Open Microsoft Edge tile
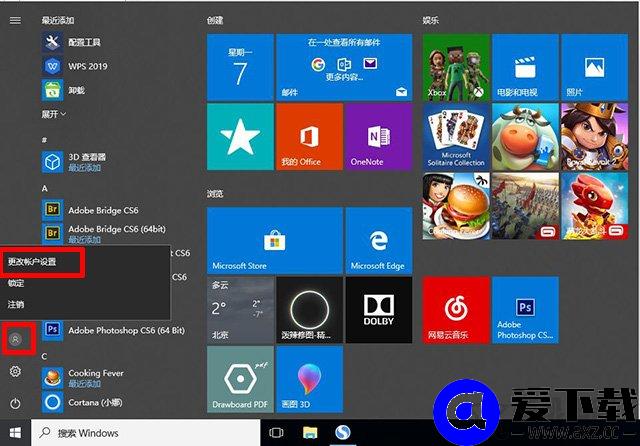This screenshot has width=640, height=446. pyautogui.click(x=379, y=240)
